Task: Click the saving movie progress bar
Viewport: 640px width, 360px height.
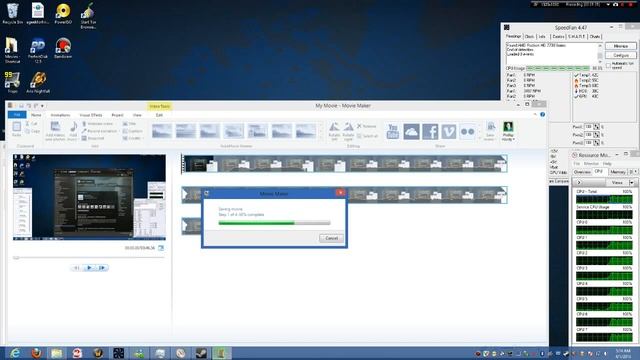Action: pyautogui.click(x=274, y=223)
